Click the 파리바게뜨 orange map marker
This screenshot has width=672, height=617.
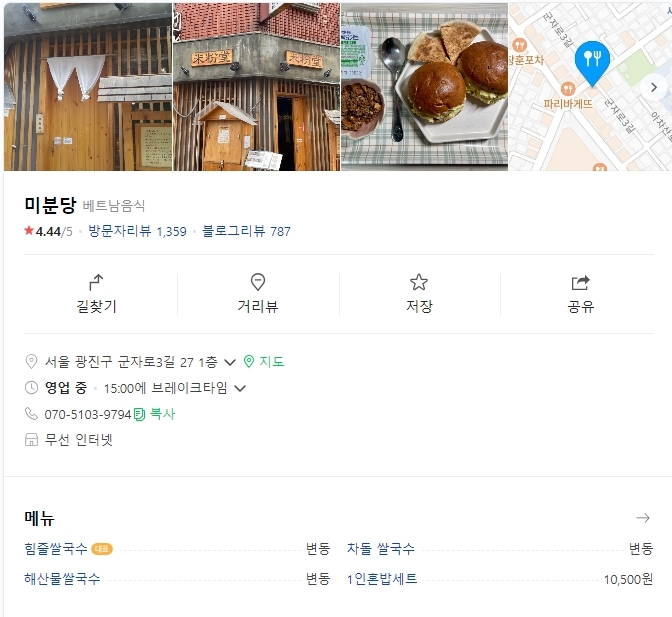coord(567,89)
